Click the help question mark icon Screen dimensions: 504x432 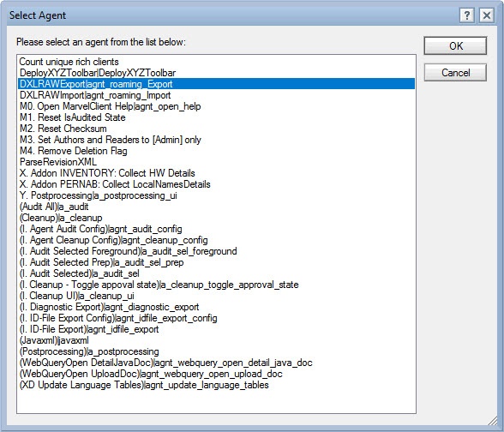(466, 15)
